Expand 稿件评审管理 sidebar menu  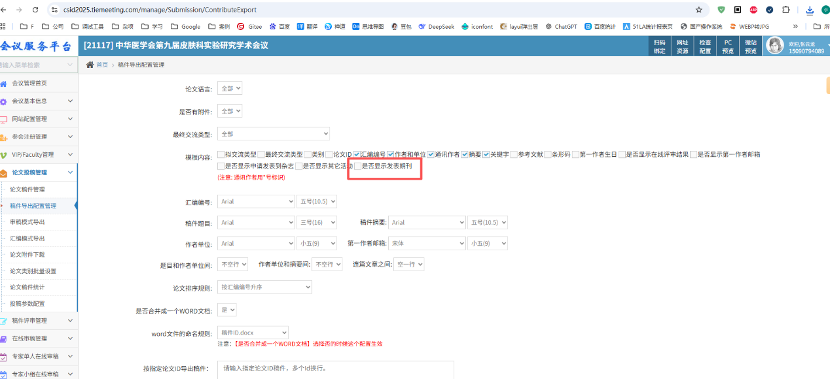[38, 321]
